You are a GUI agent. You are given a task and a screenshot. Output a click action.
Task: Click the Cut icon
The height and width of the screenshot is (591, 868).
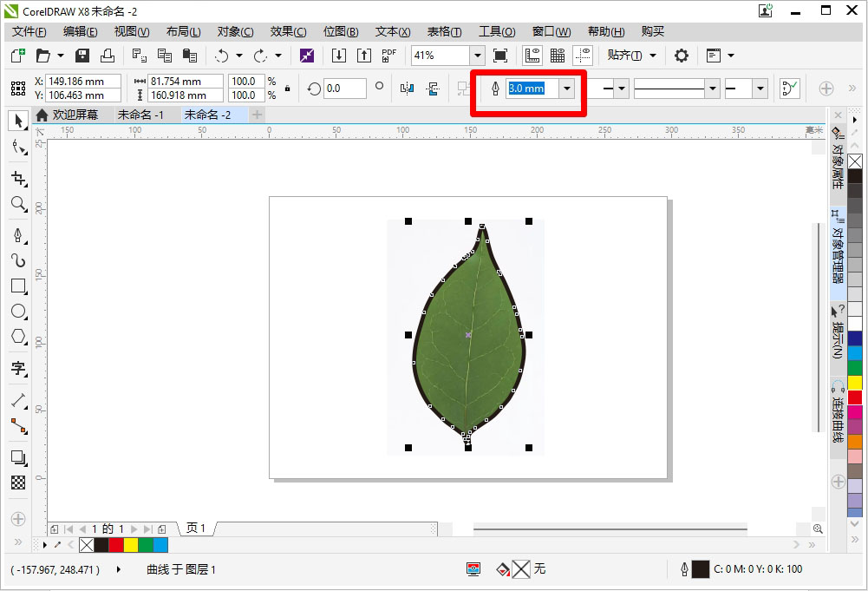tap(139, 56)
